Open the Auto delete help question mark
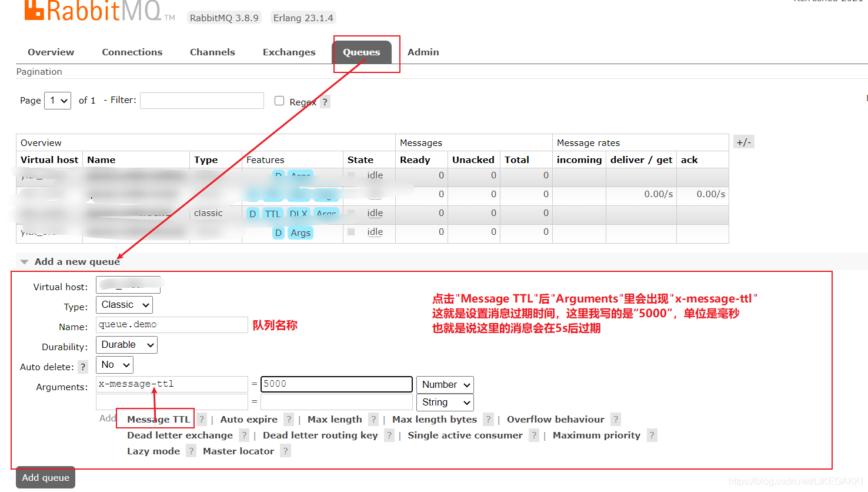Screen dimensions: 868x492 [x=83, y=367]
